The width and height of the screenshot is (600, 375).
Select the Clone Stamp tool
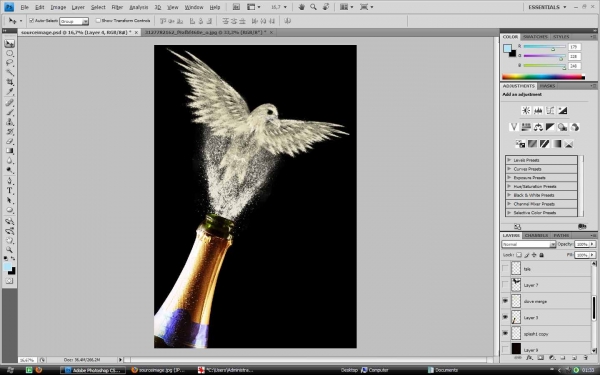(x=10, y=122)
